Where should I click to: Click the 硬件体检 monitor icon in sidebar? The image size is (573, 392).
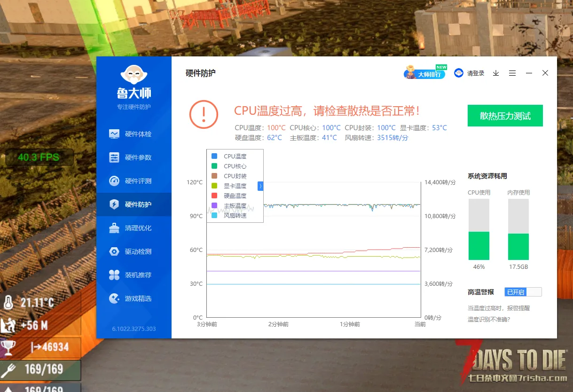pyautogui.click(x=114, y=134)
